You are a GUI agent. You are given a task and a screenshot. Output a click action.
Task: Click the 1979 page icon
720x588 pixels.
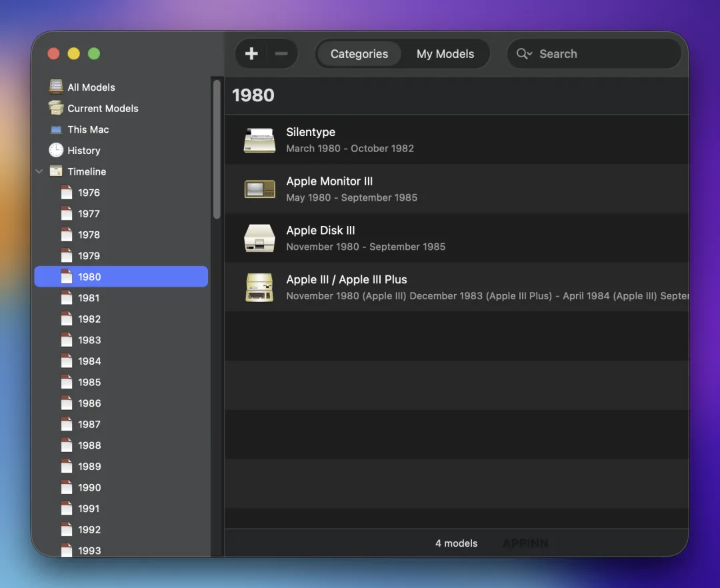click(x=67, y=256)
